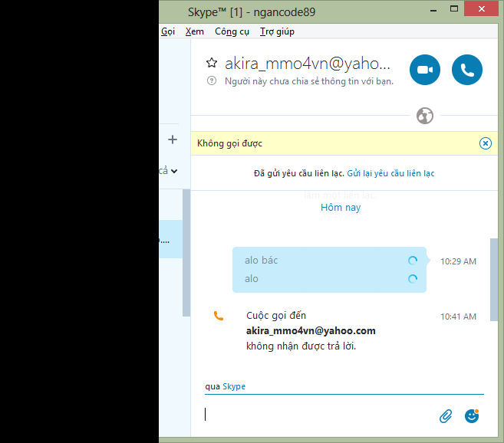Click the 10:29 AM timestamp
504x443 pixels.
tap(458, 261)
